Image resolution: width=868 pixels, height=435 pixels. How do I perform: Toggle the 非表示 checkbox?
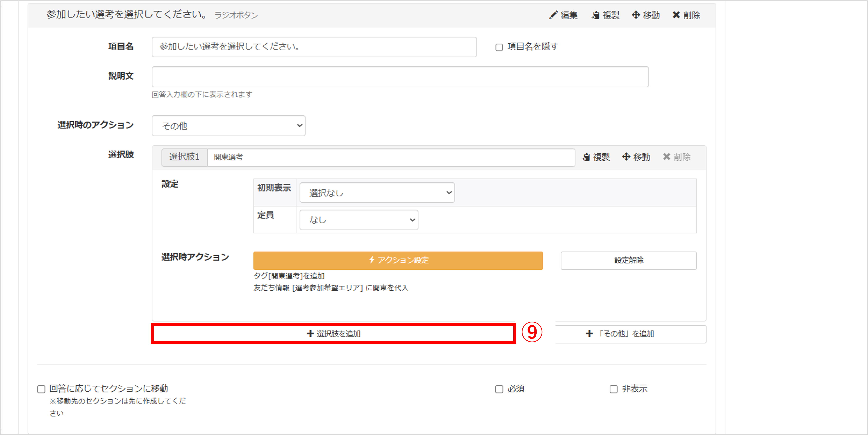click(613, 389)
